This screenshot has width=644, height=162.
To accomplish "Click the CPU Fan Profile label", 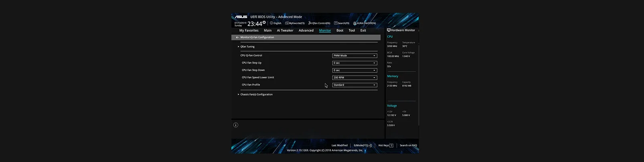I will [x=251, y=85].
